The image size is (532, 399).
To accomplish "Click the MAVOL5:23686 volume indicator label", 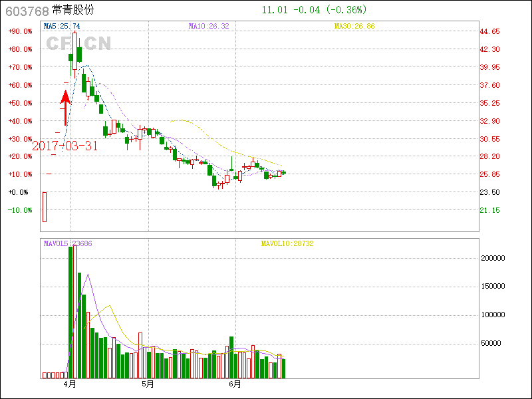I will coord(68,244).
